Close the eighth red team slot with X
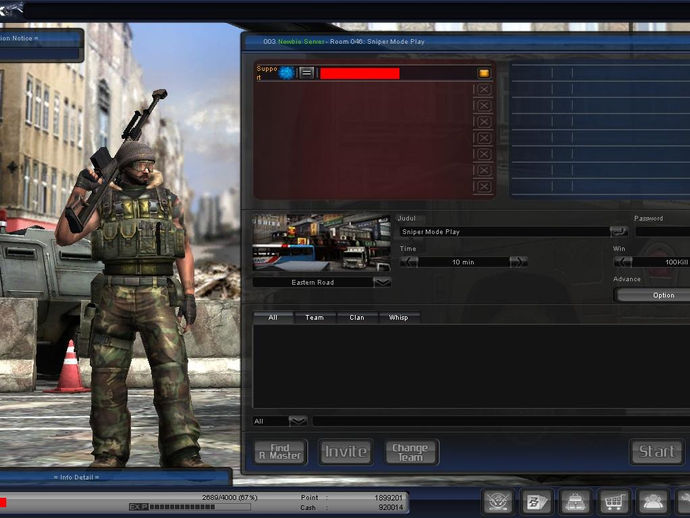Screen dimensions: 690x518 point(484,187)
